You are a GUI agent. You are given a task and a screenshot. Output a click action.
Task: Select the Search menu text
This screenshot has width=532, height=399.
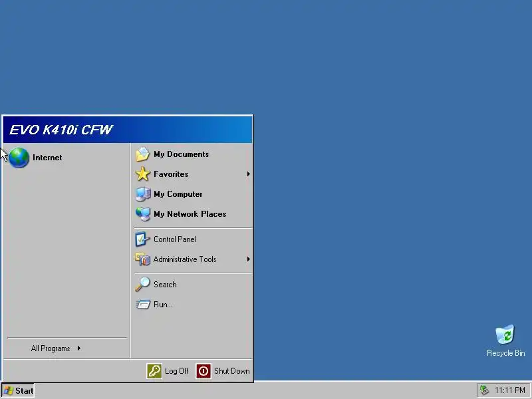click(x=165, y=285)
